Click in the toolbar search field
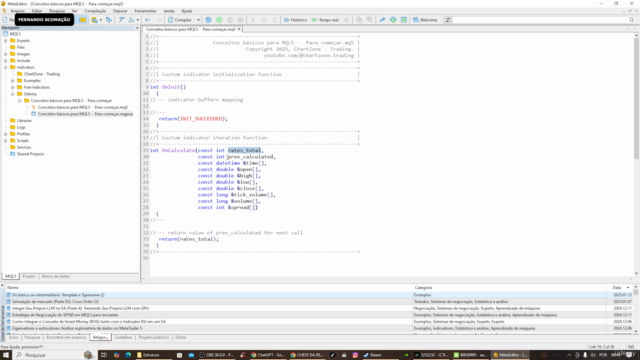The image size is (640, 360). [540, 20]
